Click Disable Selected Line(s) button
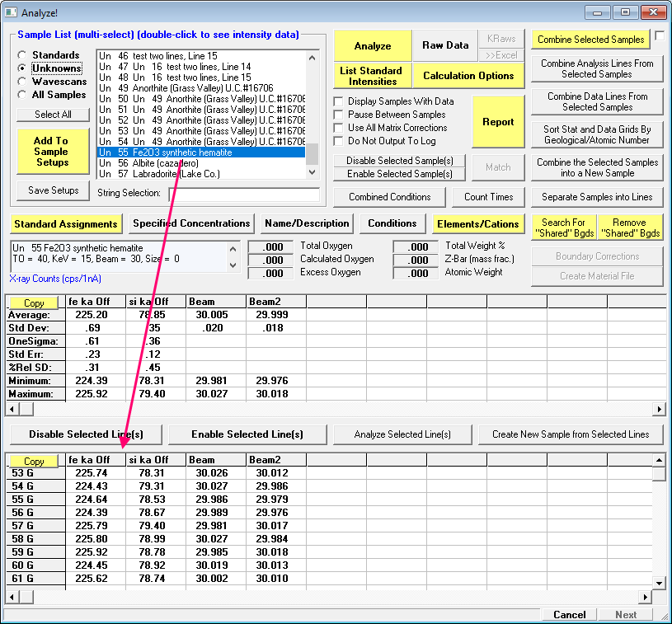 [86, 434]
